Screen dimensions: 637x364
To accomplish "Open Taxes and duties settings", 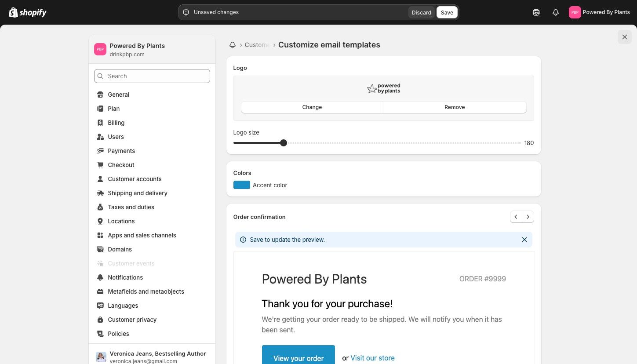I will (131, 207).
